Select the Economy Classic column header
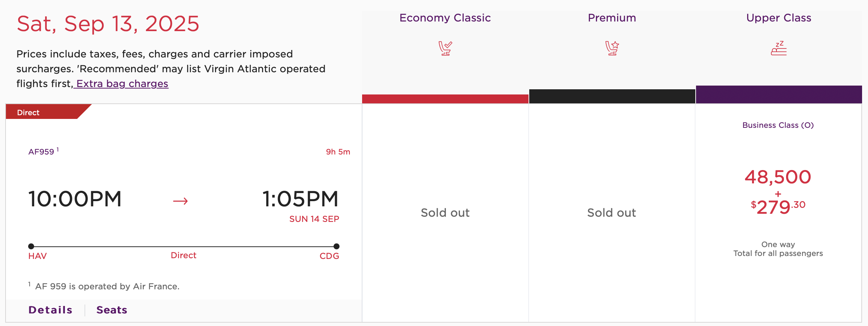 pyautogui.click(x=445, y=18)
